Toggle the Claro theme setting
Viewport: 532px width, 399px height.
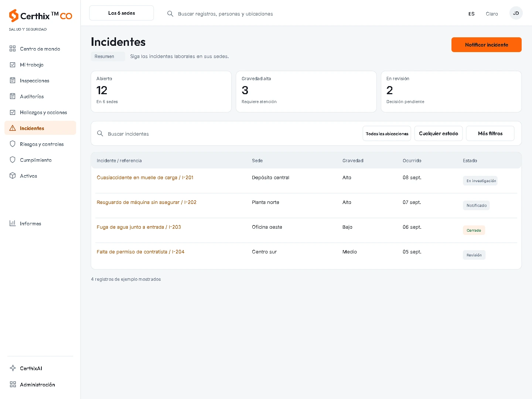(492, 14)
